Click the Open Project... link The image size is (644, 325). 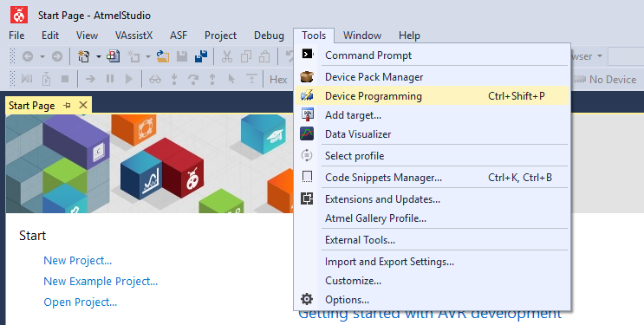81,302
